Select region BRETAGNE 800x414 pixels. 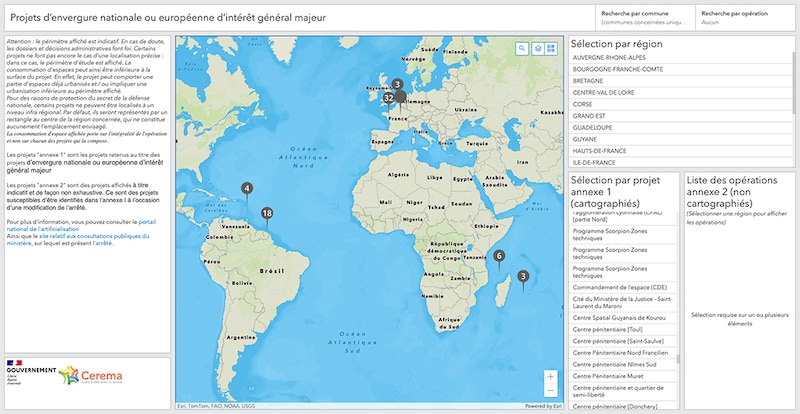[680, 81]
